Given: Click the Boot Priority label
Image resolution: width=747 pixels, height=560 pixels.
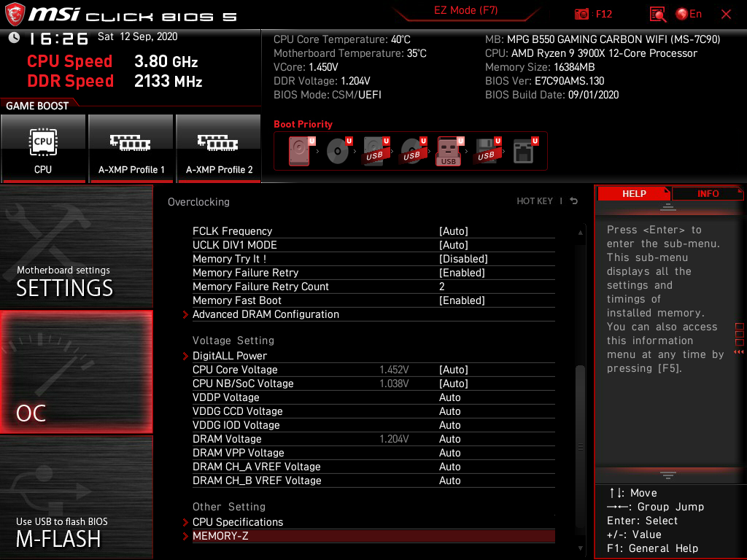Looking at the screenshot, I should (303, 124).
